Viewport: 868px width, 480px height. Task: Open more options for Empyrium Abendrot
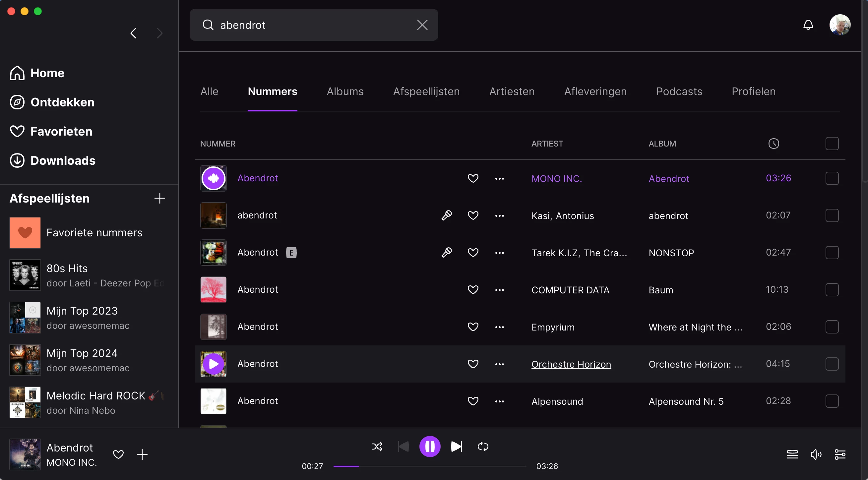(499, 327)
